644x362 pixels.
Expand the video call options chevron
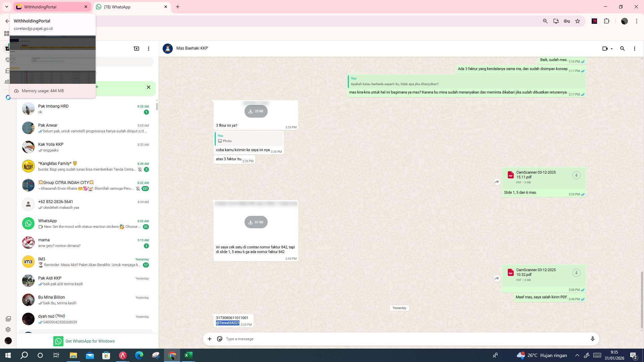coord(611,49)
